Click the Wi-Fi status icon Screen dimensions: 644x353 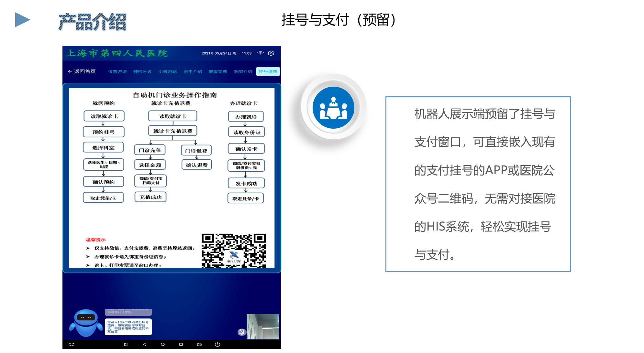coord(261,53)
